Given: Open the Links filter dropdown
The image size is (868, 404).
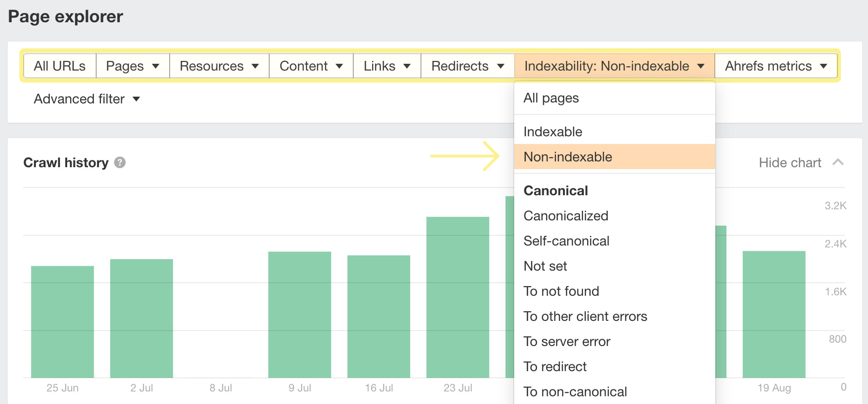Looking at the screenshot, I should coord(387,66).
